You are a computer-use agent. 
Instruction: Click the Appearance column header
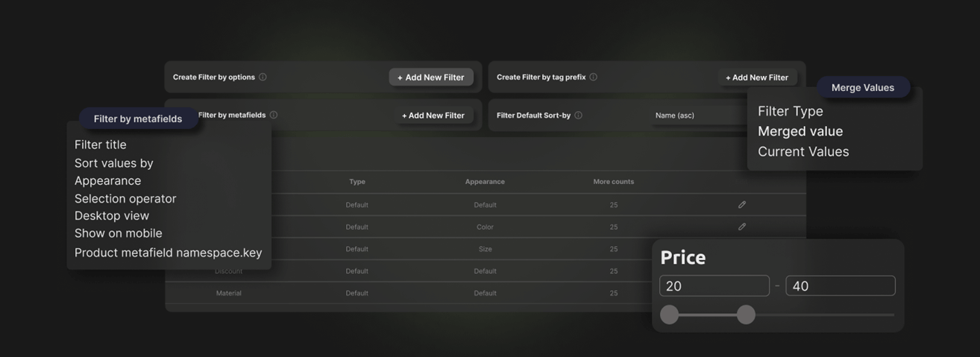(x=485, y=182)
